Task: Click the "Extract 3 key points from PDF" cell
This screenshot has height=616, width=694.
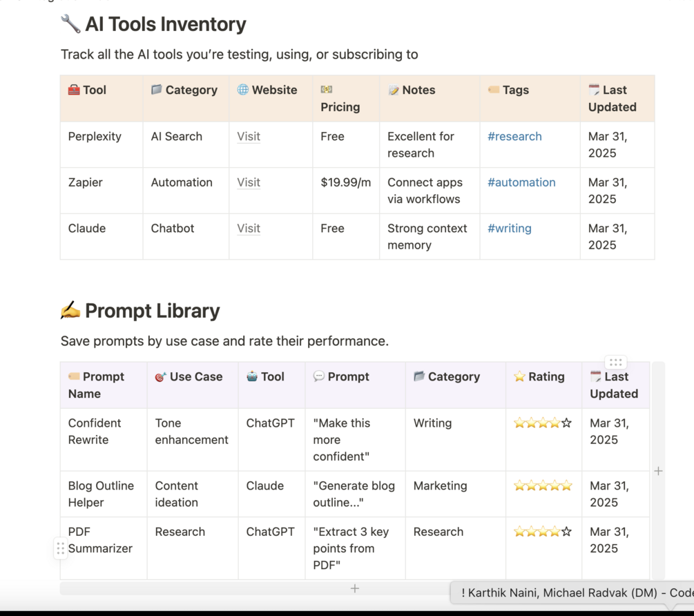Action: click(351, 548)
